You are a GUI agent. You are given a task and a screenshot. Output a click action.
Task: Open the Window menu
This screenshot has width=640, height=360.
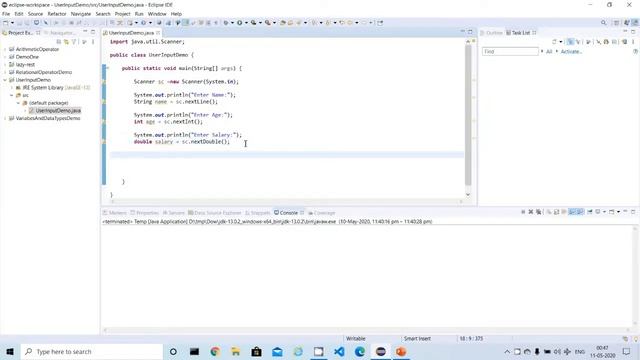pyautogui.click(x=157, y=14)
